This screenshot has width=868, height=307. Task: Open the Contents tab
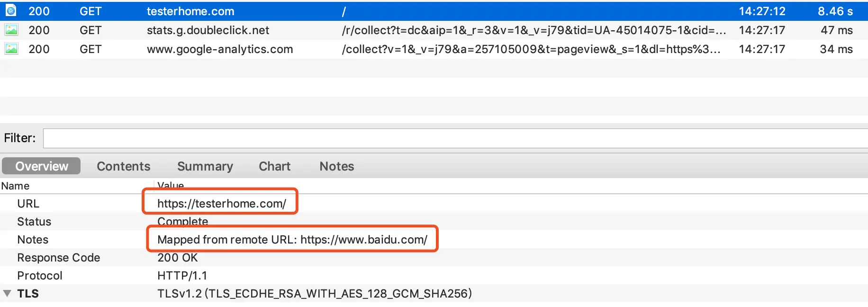coord(123,166)
